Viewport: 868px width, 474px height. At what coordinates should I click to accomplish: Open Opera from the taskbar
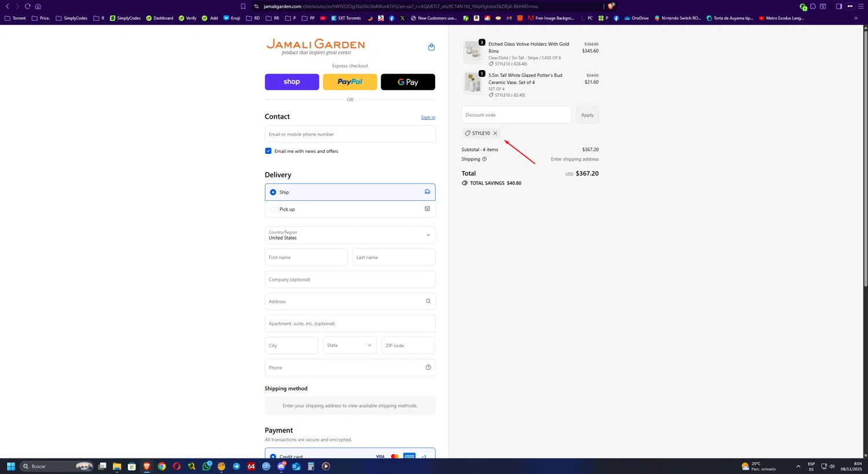(x=176, y=466)
